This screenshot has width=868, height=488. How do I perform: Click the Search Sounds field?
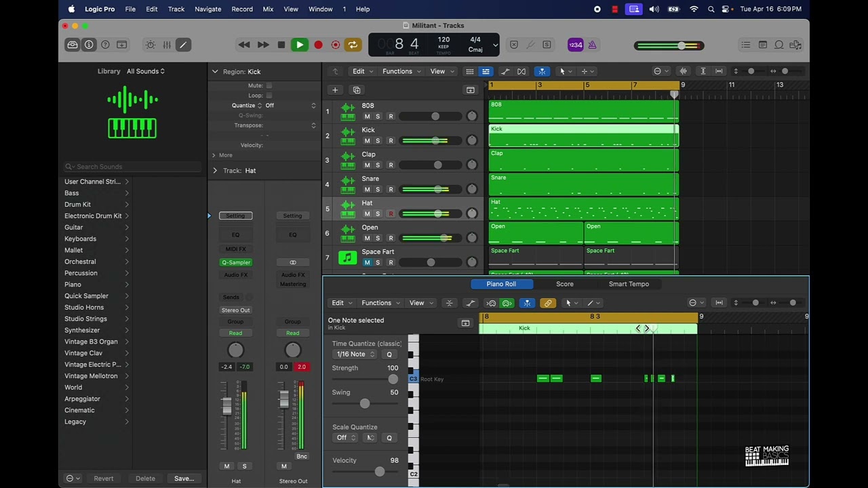coord(133,167)
